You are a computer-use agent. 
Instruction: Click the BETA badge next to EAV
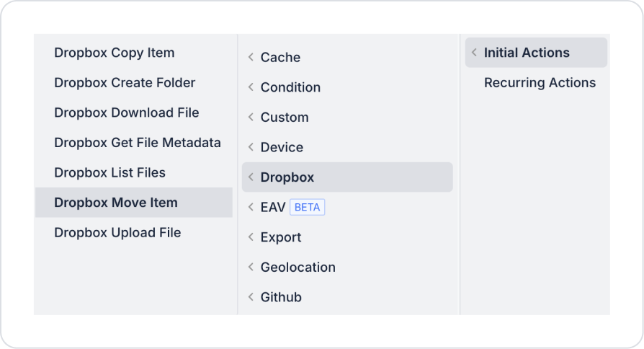click(307, 207)
